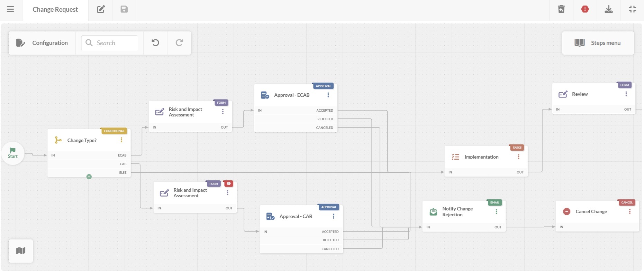Click REJECTED output on Approval - CAB
Viewport: 644px width, 274px height.
pos(331,240)
